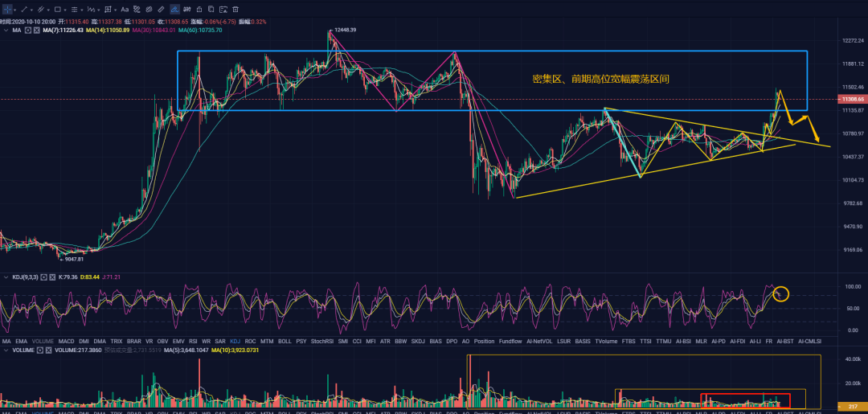Select greyed VOLUME tab below KDJ chart
Image resolution: width=868 pixels, height=414 pixels.
pyautogui.click(x=42, y=342)
